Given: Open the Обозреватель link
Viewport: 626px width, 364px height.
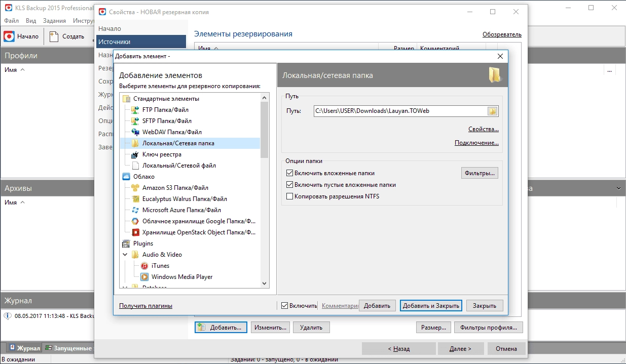Looking at the screenshot, I should pos(502,34).
